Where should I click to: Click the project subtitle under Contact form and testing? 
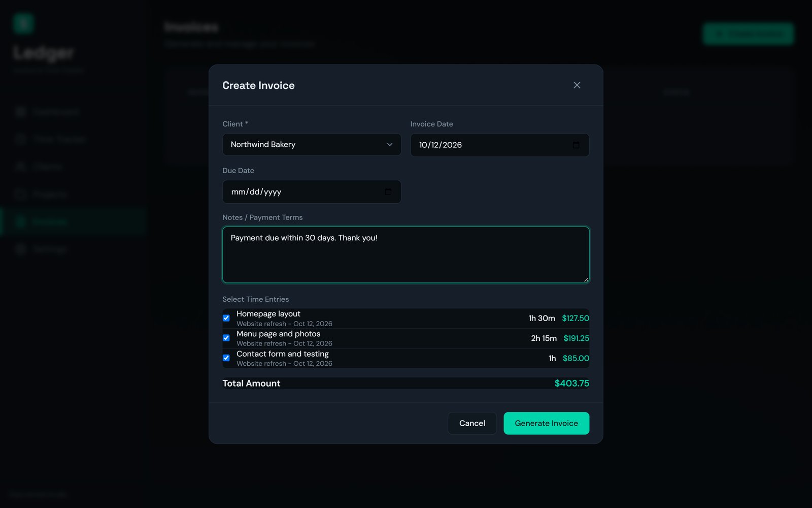tap(284, 364)
